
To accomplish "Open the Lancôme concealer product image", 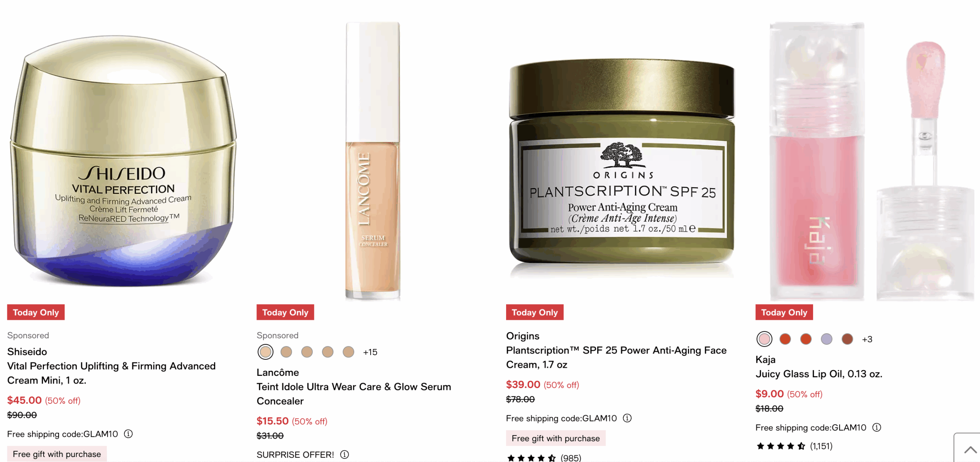I will point(373,161).
